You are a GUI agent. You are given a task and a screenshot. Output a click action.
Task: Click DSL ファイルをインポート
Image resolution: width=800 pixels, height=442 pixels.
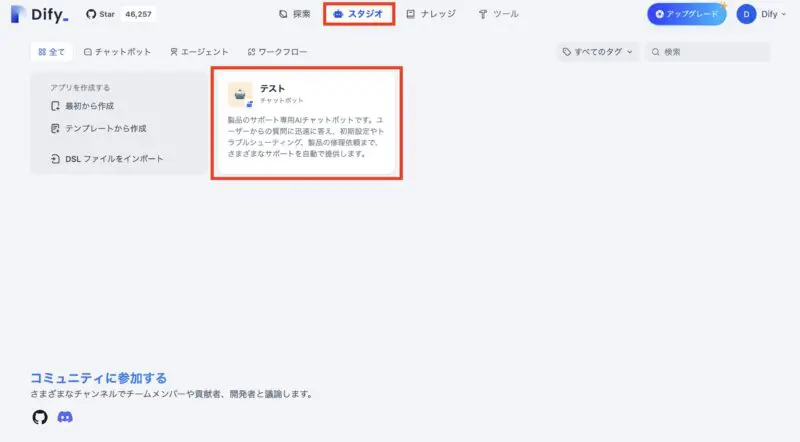[107, 159]
